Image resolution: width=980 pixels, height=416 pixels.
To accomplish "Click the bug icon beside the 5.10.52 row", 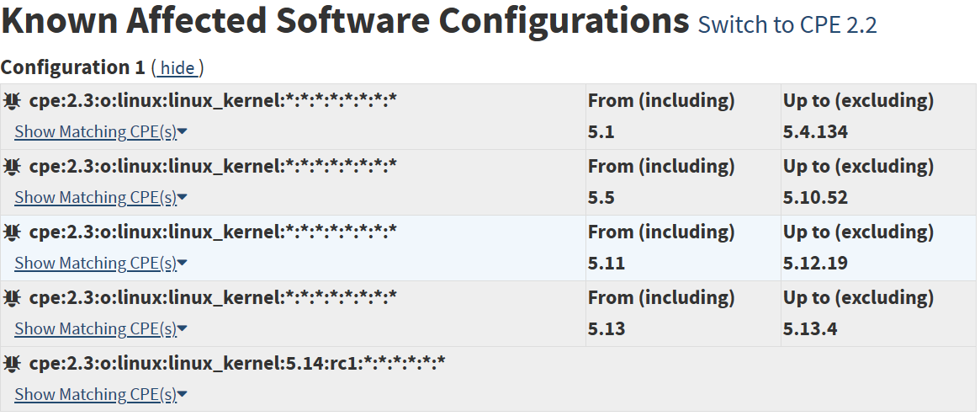I will click(x=11, y=167).
